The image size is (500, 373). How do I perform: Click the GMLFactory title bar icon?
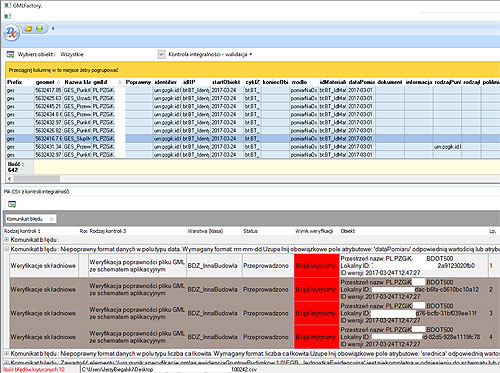pyautogui.click(x=7, y=5)
